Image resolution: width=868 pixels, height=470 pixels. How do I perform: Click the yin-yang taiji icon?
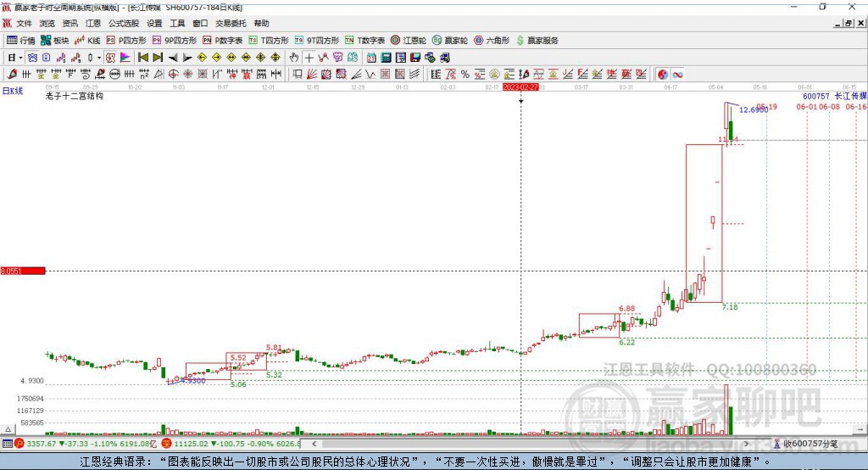tap(663, 75)
